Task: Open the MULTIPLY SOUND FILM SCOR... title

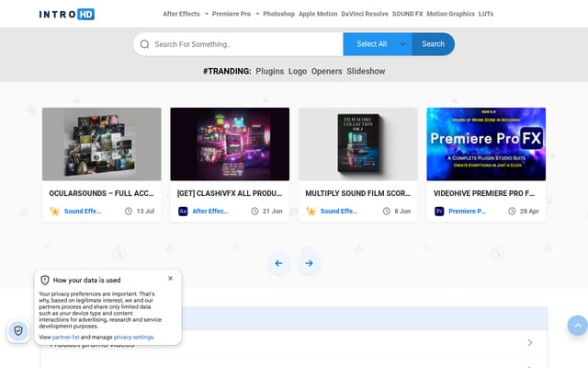Action: point(357,193)
